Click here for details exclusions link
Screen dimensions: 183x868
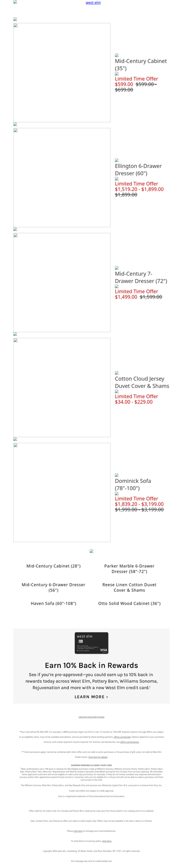[98, 757]
